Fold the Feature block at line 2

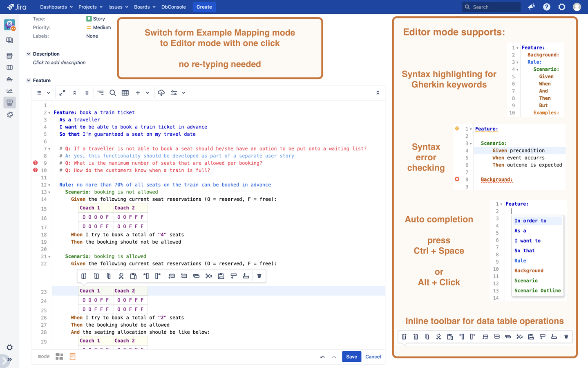[x=49, y=113]
